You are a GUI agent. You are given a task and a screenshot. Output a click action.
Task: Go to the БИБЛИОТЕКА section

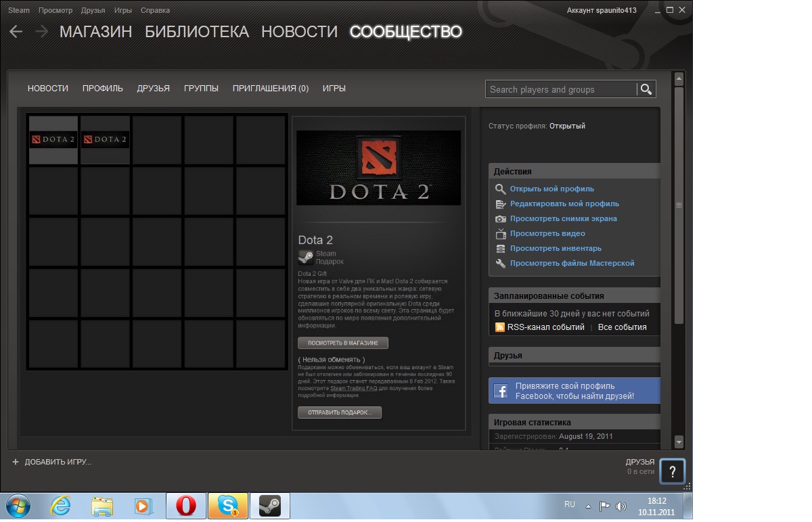[x=197, y=32]
